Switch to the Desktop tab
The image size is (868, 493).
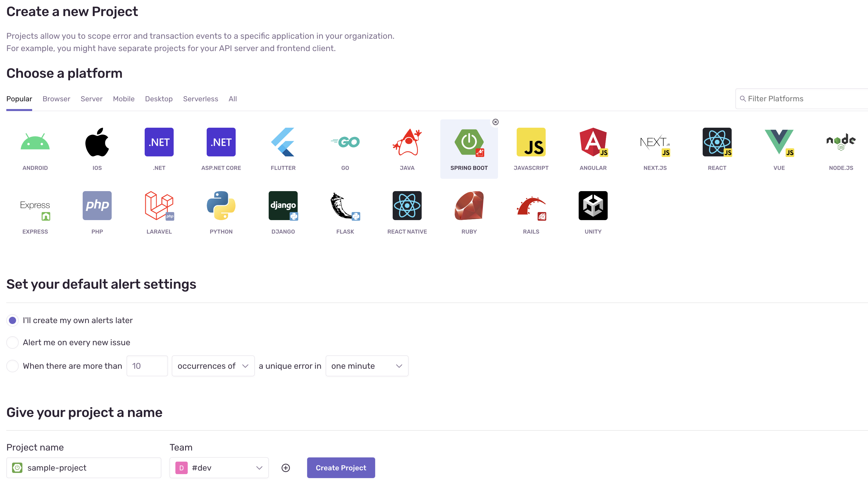point(159,99)
